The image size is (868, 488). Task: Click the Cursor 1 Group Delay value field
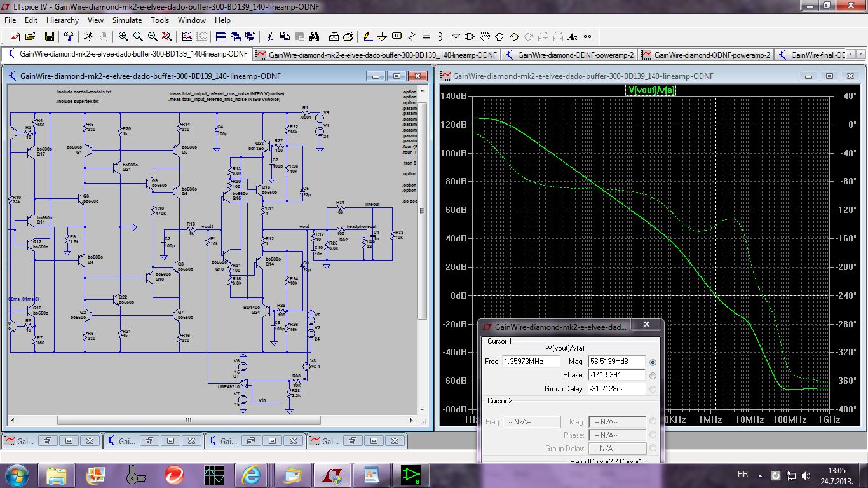point(617,388)
